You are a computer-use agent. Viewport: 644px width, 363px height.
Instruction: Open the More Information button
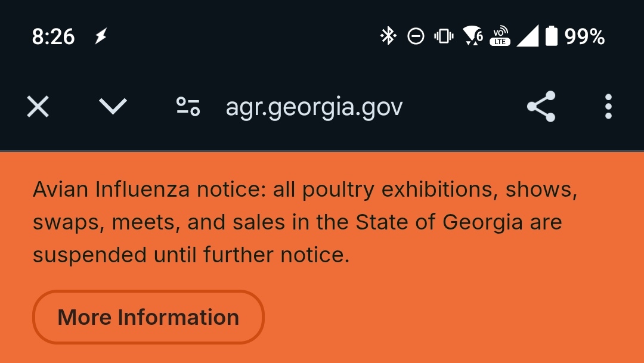click(148, 317)
